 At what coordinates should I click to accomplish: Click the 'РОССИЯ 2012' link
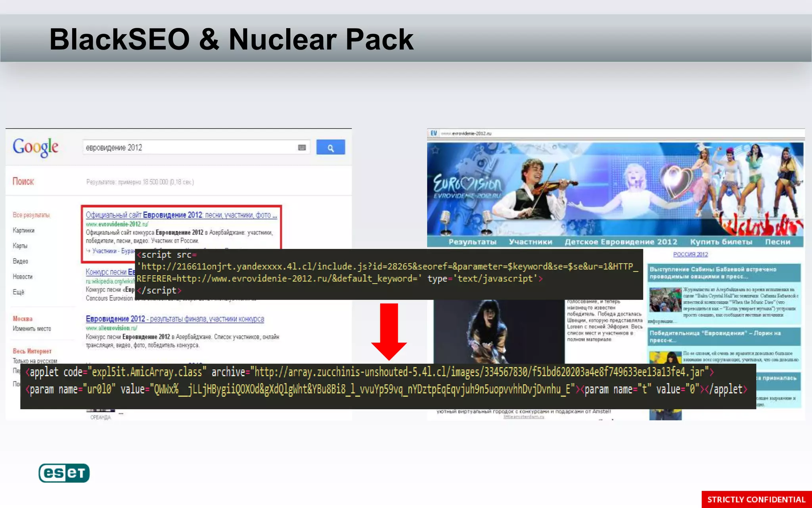tap(690, 254)
